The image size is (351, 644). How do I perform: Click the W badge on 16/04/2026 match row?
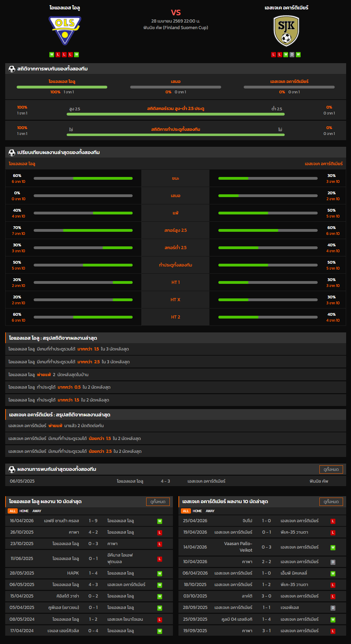coord(160,521)
